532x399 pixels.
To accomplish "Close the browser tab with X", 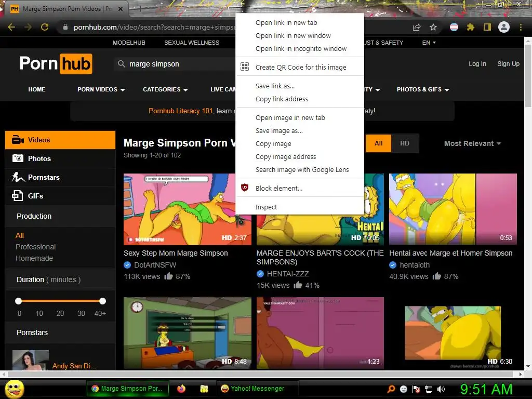I will point(121,9).
